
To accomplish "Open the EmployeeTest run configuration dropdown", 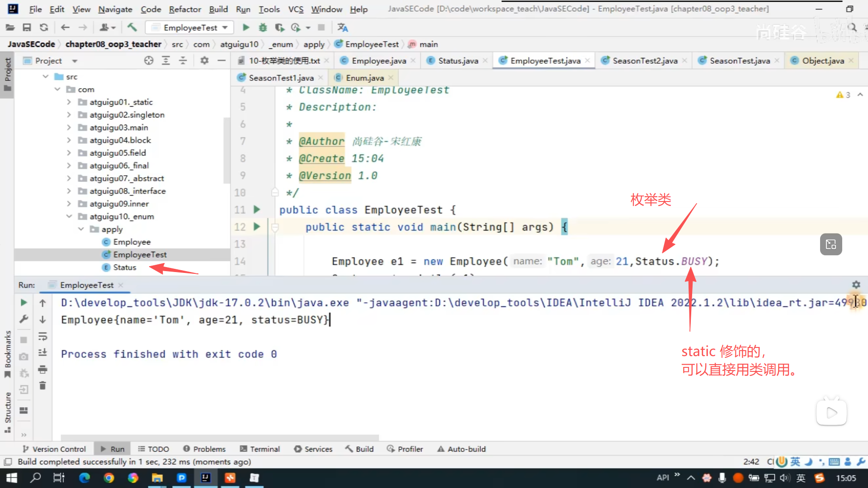I will pyautogui.click(x=190, y=28).
